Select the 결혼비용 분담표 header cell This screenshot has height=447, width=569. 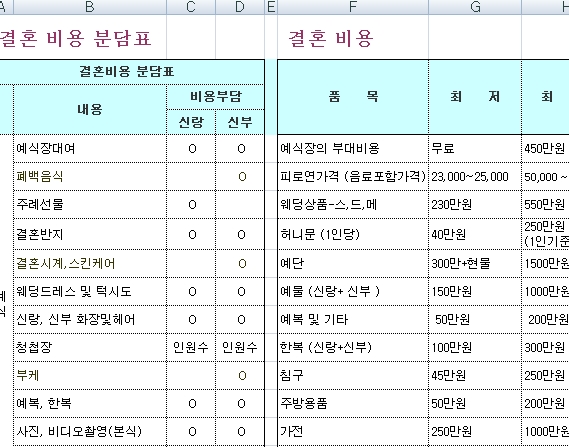132,72
